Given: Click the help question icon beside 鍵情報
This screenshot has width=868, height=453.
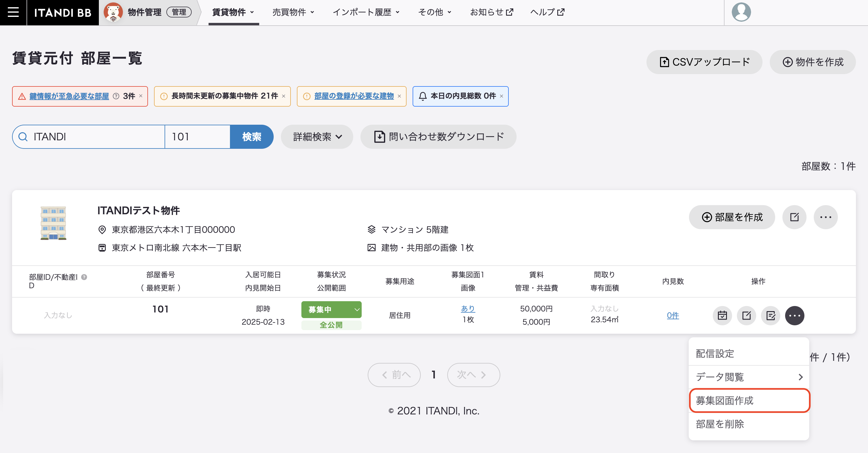Looking at the screenshot, I should click(x=116, y=96).
